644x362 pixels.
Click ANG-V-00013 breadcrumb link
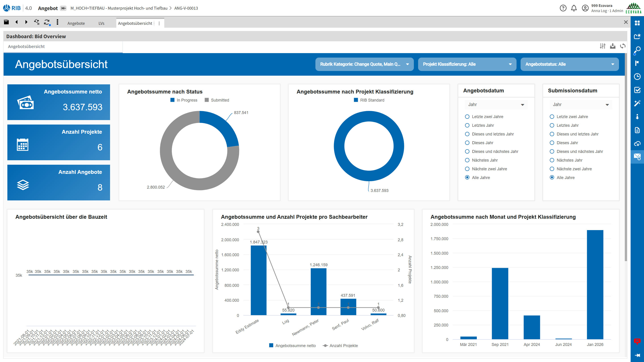(x=186, y=8)
